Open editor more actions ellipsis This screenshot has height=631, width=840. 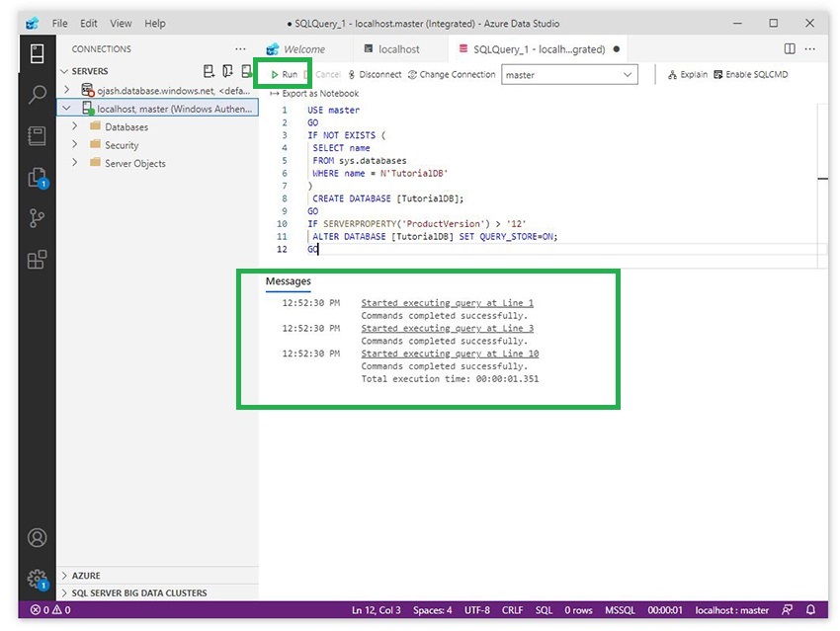[810, 48]
